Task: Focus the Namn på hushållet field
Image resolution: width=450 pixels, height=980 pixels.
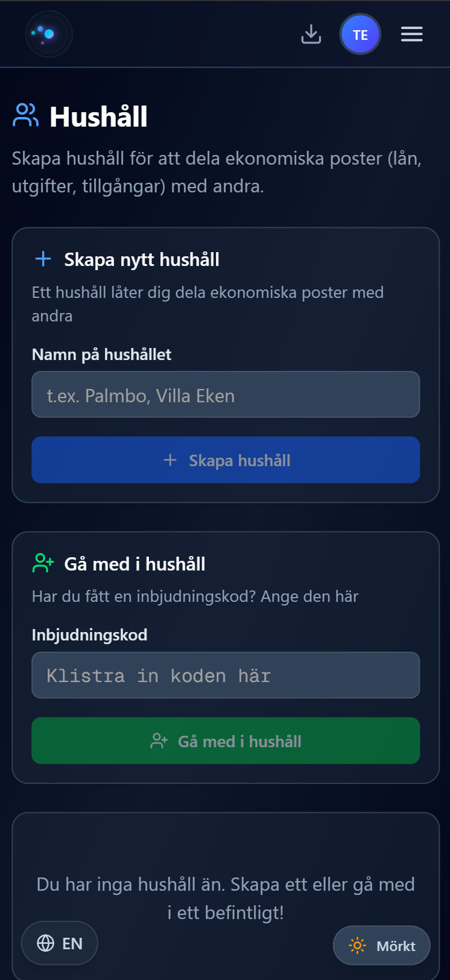Action: click(226, 395)
